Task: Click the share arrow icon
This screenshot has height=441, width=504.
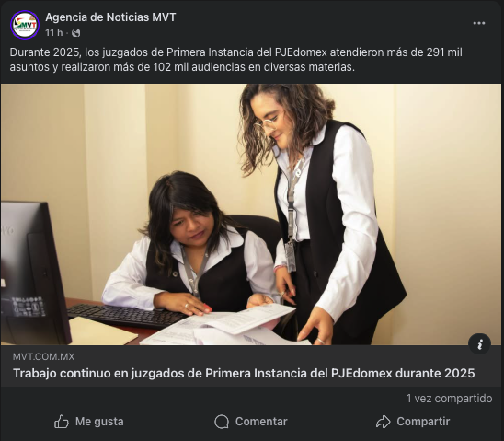Action: pyautogui.click(x=383, y=422)
